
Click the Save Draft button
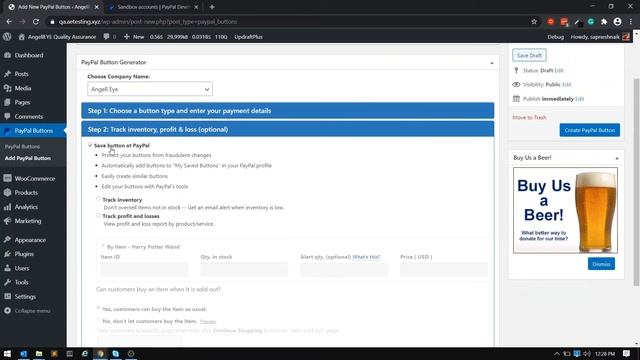tap(529, 55)
